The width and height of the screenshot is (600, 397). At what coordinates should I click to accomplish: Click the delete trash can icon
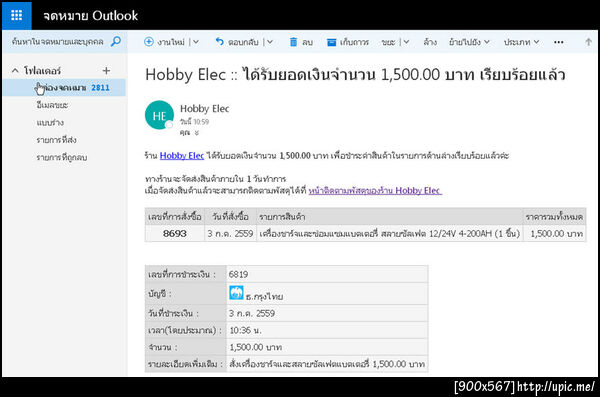click(x=293, y=42)
